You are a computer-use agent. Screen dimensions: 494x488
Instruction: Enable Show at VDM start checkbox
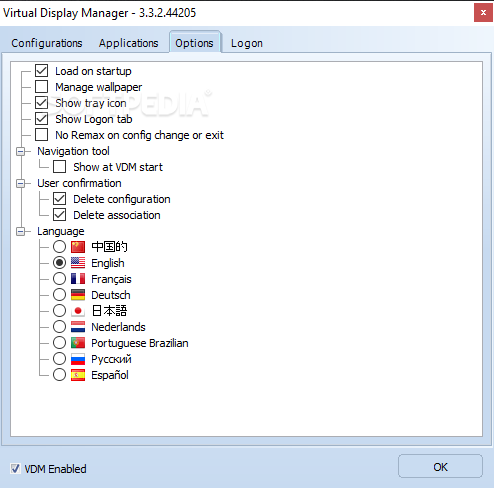(60, 167)
